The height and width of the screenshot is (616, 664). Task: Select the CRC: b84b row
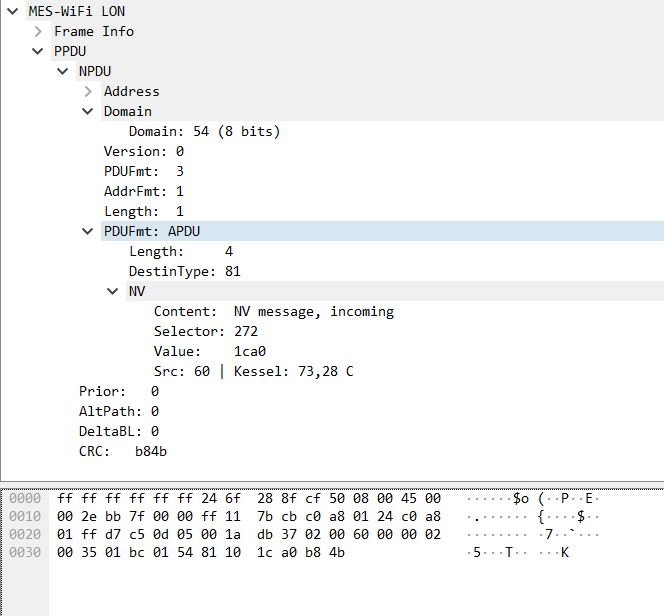[x=123, y=451]
